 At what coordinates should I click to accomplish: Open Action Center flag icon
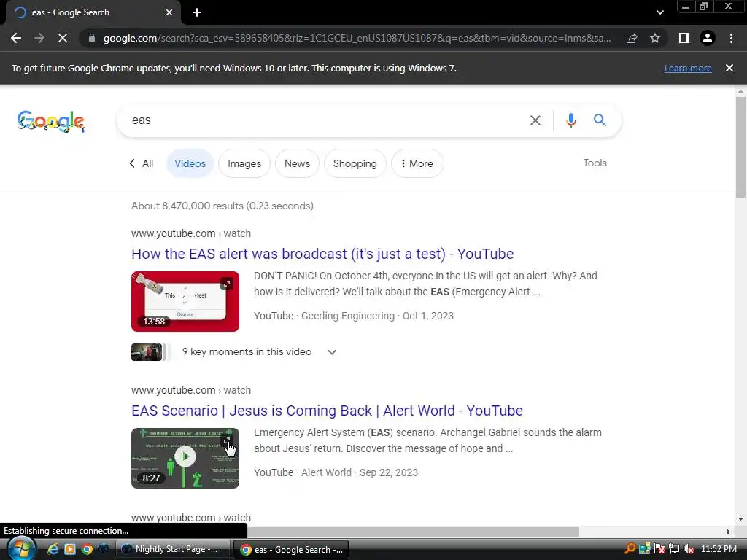pyautogui.click(x=659, y=549)
